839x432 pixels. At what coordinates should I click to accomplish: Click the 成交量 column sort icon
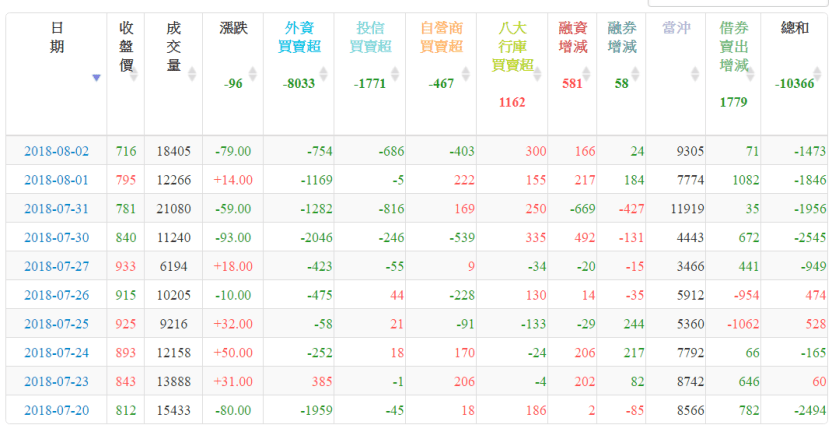coord(192,74)
